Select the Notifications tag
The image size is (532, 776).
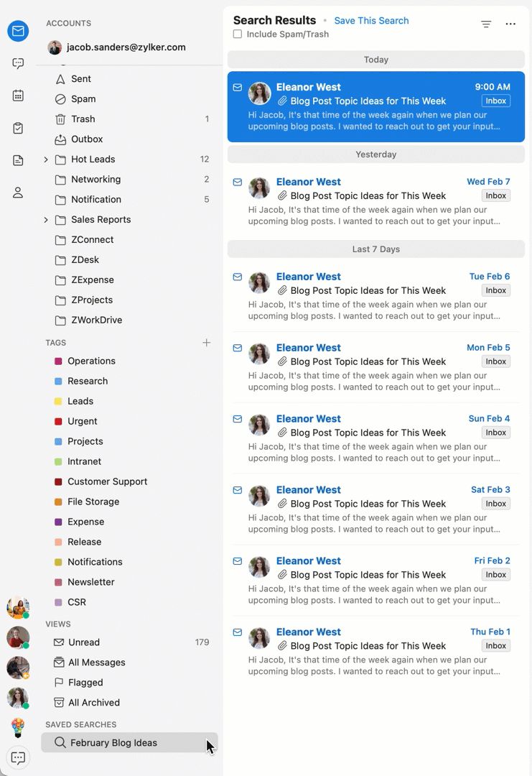pyautogui.click(x=129, y=562)
